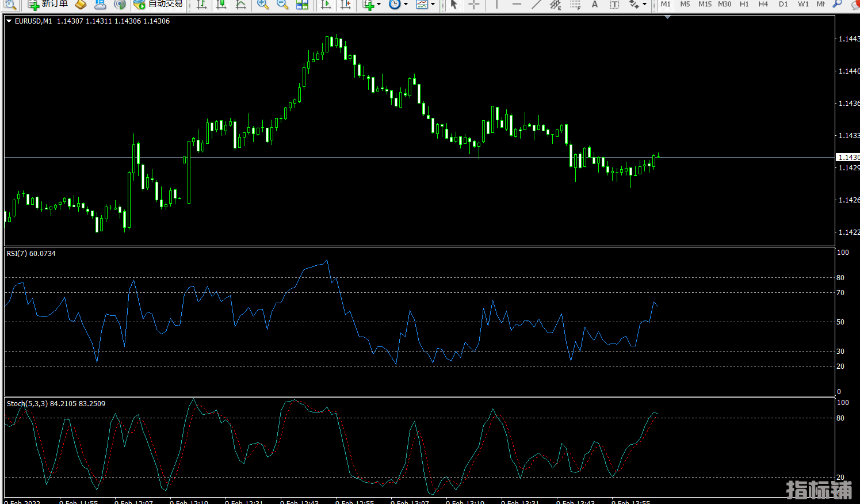Switch to the M15 timeframe
The height and width of the screenshot is (504, 860).
pos(705,5)
